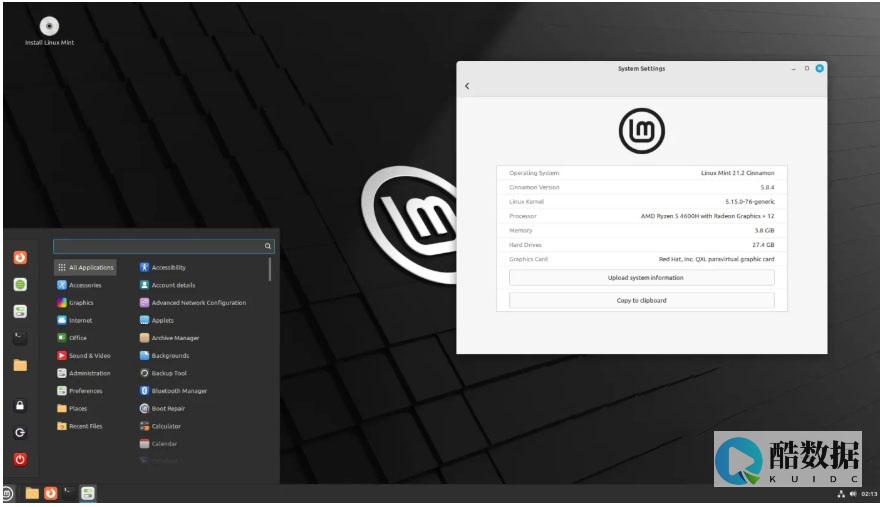Click the menu search input field

click(163, 246)
